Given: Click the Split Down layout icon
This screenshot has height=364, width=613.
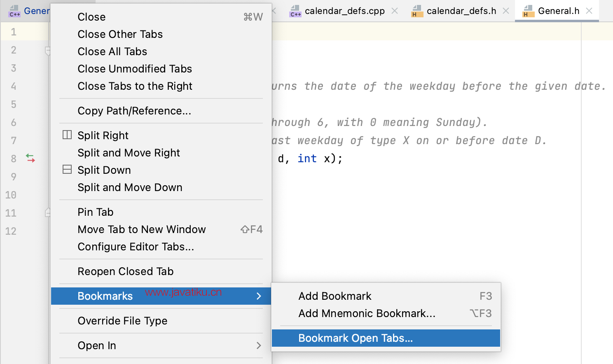Looking at the screenshot, I should pos(67,169).
